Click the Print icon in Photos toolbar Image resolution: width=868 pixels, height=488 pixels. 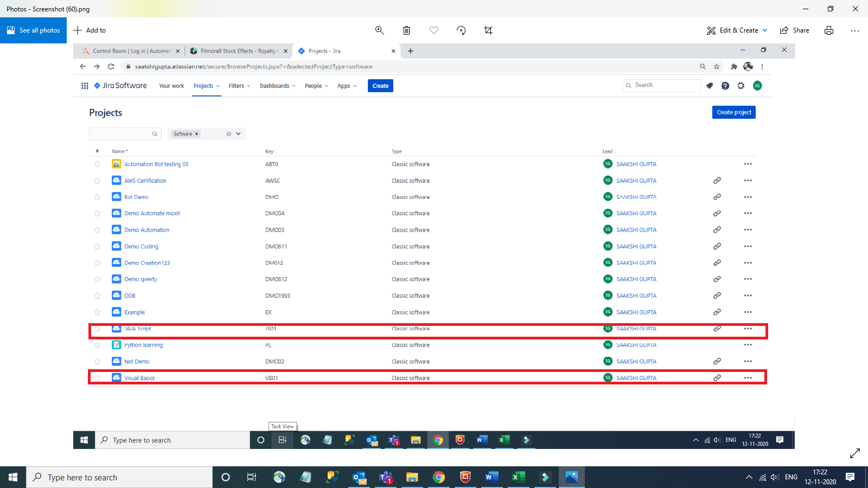click(828, 30)
